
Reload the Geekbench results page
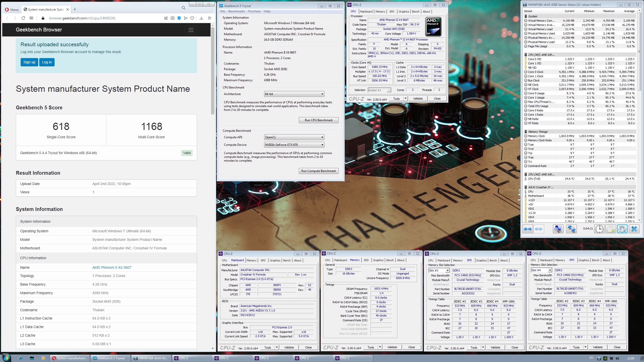pos(23,18)
